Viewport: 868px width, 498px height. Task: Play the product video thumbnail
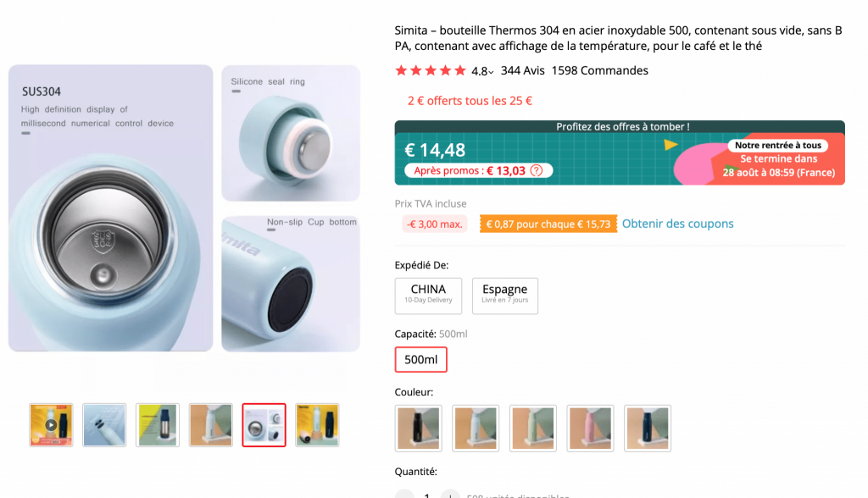tap(51, 424)
